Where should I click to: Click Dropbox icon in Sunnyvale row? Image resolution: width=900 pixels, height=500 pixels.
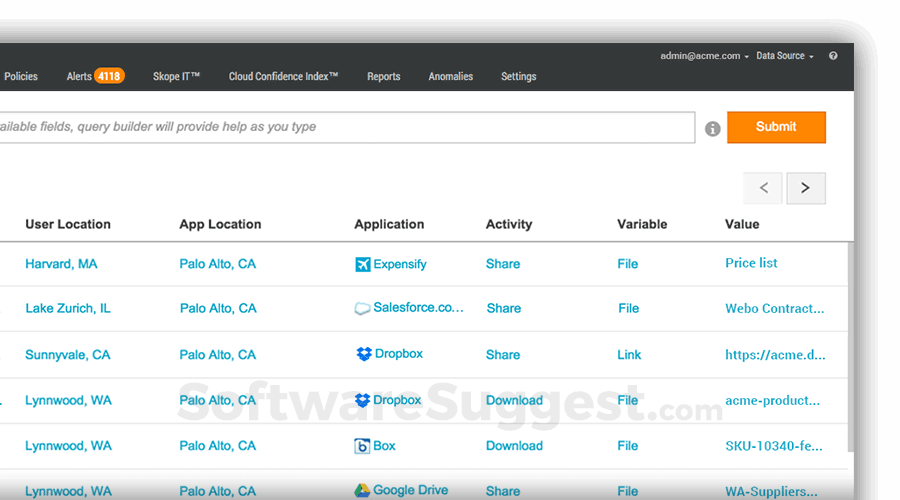[364, 354]
